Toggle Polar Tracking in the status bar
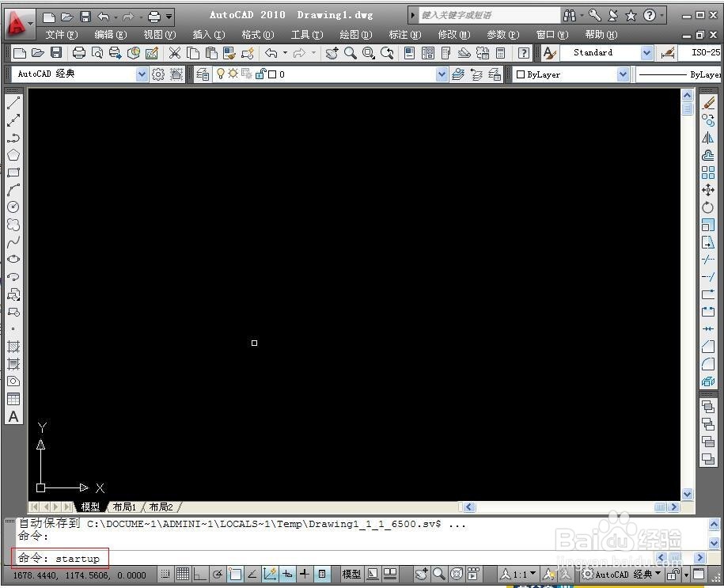Screen dimensions: 724x588 (x=218, y=574)
